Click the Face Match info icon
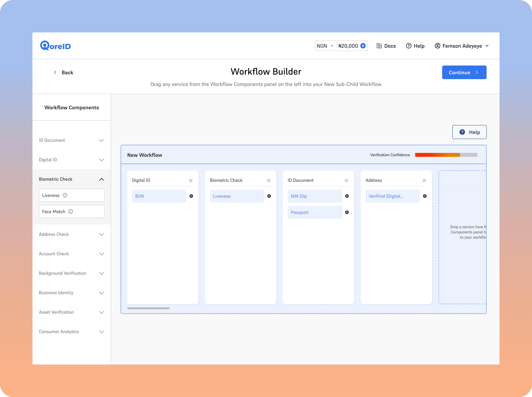 tap(71, 211)
